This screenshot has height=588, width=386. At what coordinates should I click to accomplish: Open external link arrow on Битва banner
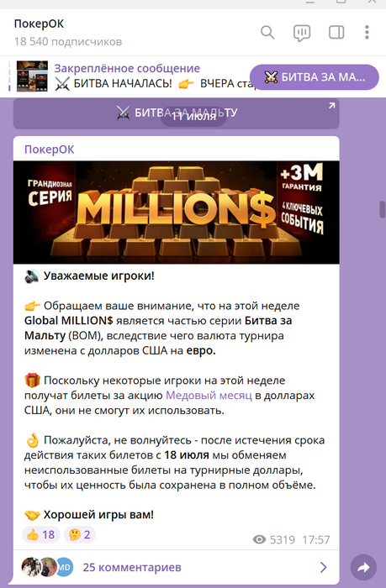point(331,106)
